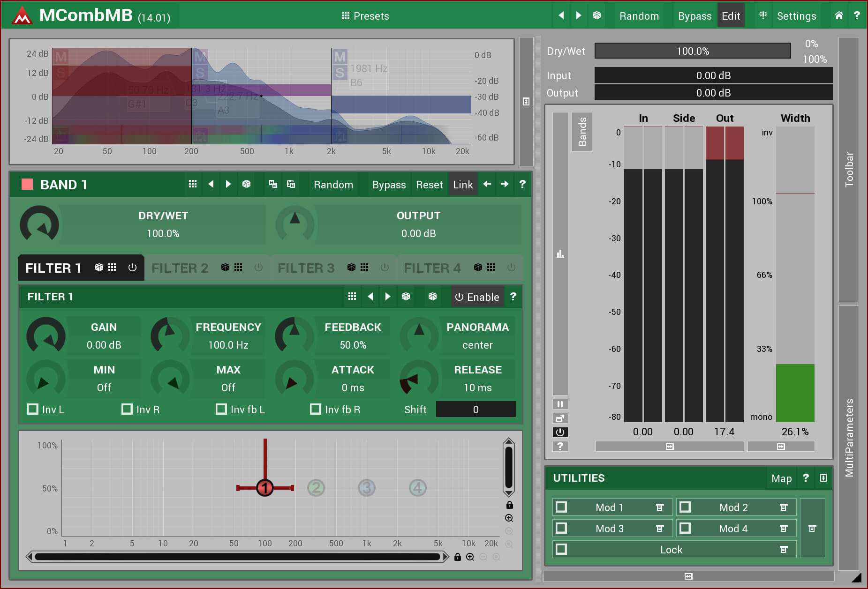
Task: Open global help question mark
Action: click(x=857, y=15)
